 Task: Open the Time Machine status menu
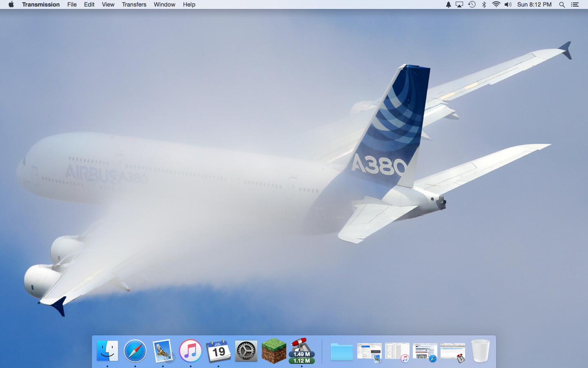472,4
